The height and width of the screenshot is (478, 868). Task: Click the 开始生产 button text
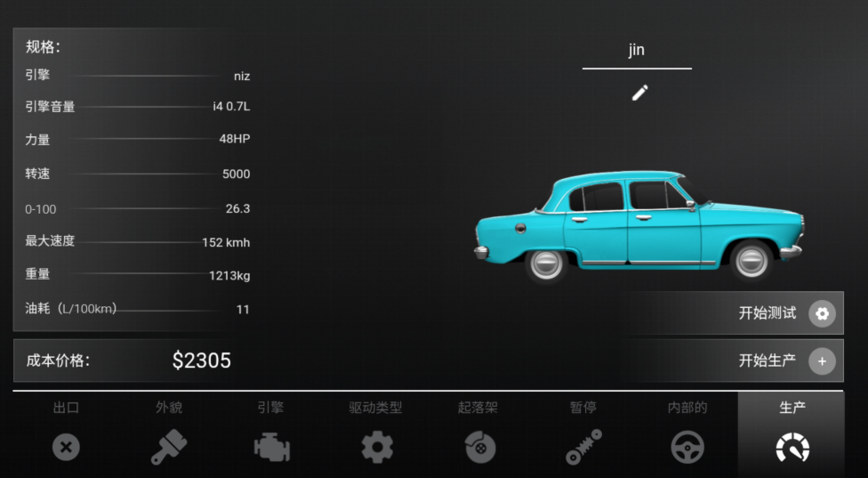[767, 361]
